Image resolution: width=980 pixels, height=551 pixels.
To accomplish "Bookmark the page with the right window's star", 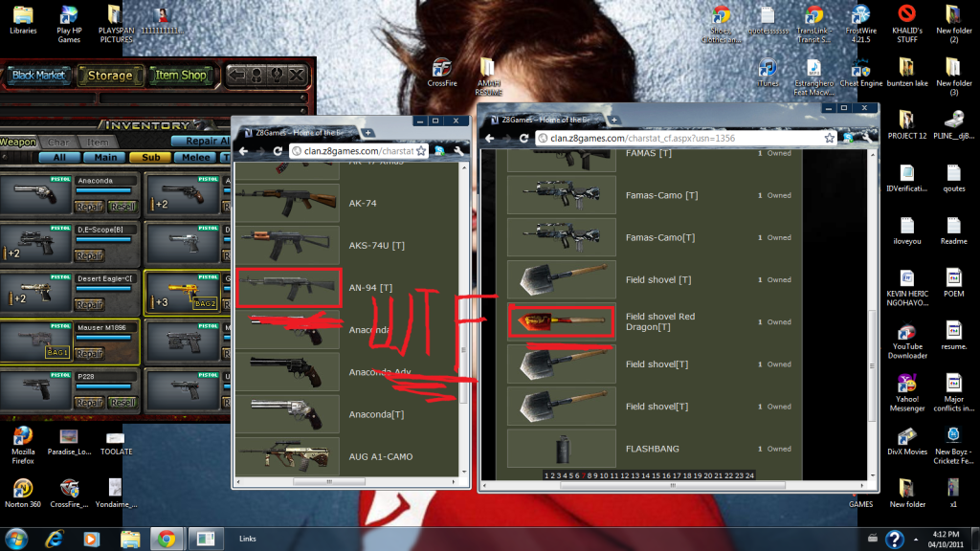I will pyautogui.click(x=830, y=138).
